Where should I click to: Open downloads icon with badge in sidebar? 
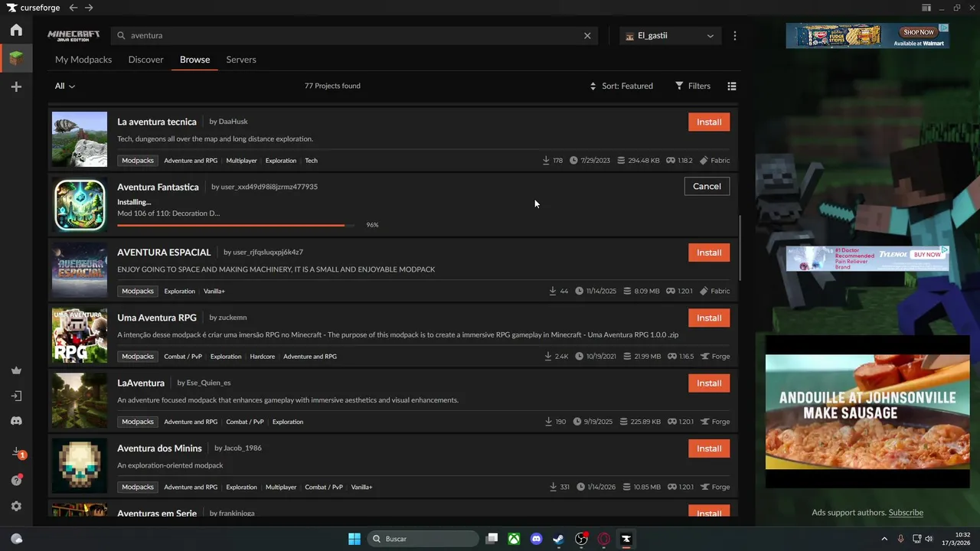coord(17,452)
